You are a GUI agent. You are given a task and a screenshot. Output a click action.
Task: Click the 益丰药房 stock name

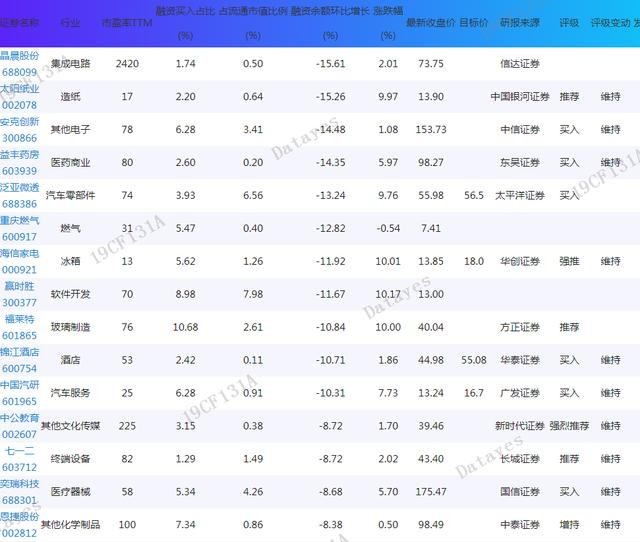(x=20, y=156)
